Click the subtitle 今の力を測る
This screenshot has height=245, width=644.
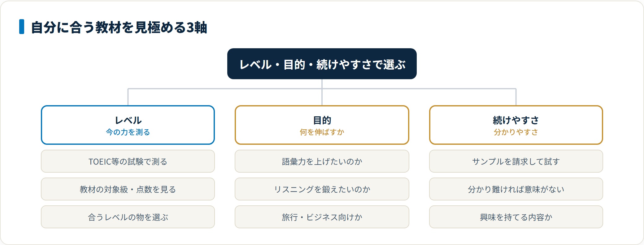coord(128,132)
